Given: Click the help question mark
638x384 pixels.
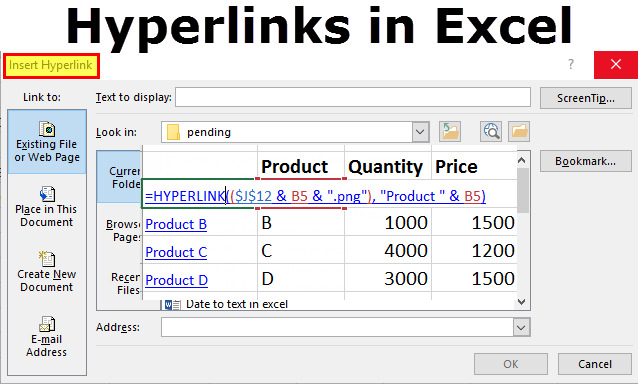Looking at the screenshot, I should pyautogui.click(x=571, y=64).
